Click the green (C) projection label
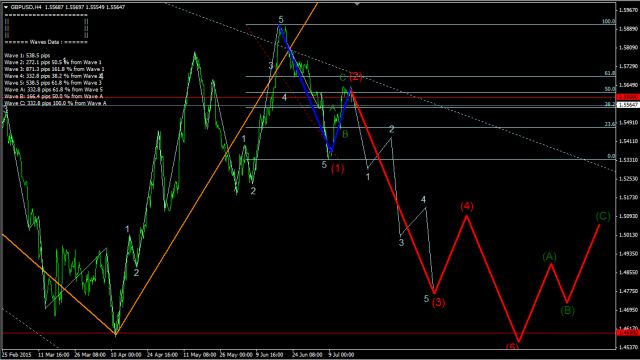 click(x=603, y=216)
